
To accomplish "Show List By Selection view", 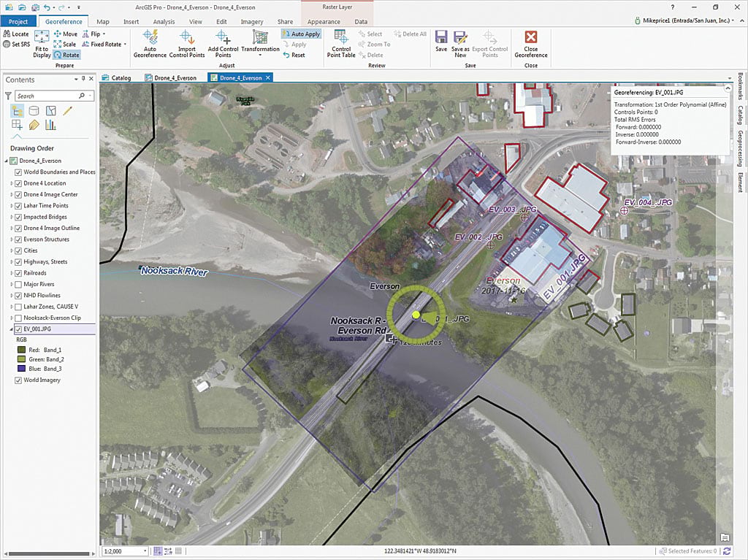I will [50, 111].
